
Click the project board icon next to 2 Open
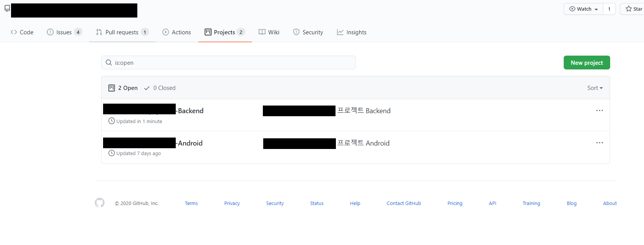pos(111,88)
